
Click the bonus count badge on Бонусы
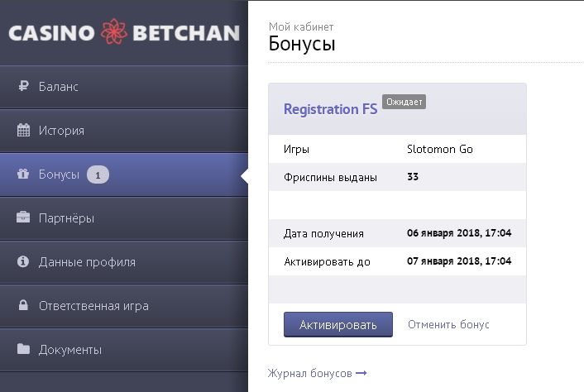coord(98,174)
